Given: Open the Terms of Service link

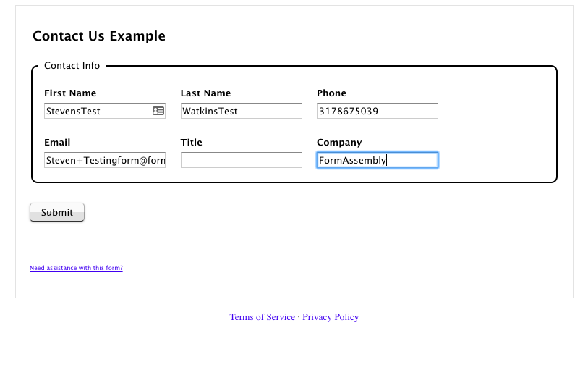Looking at the screenshot, I should [262, 317].
